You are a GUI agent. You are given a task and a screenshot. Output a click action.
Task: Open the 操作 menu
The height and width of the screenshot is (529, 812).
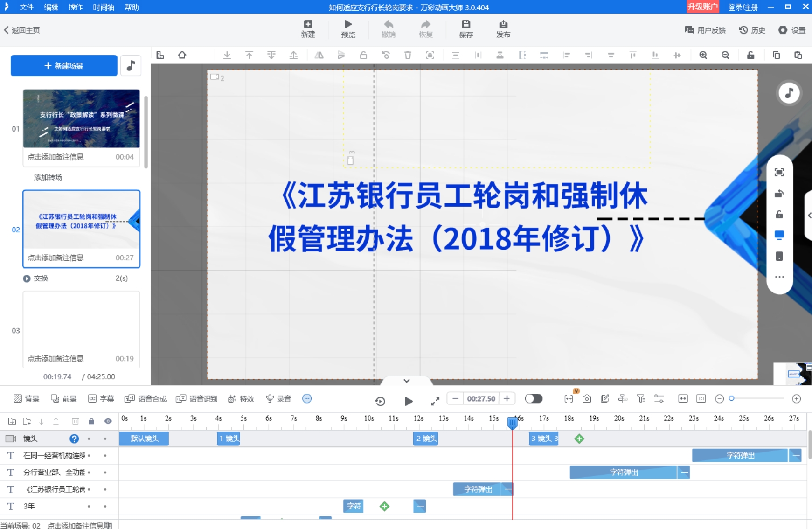[x=76, y=7]
